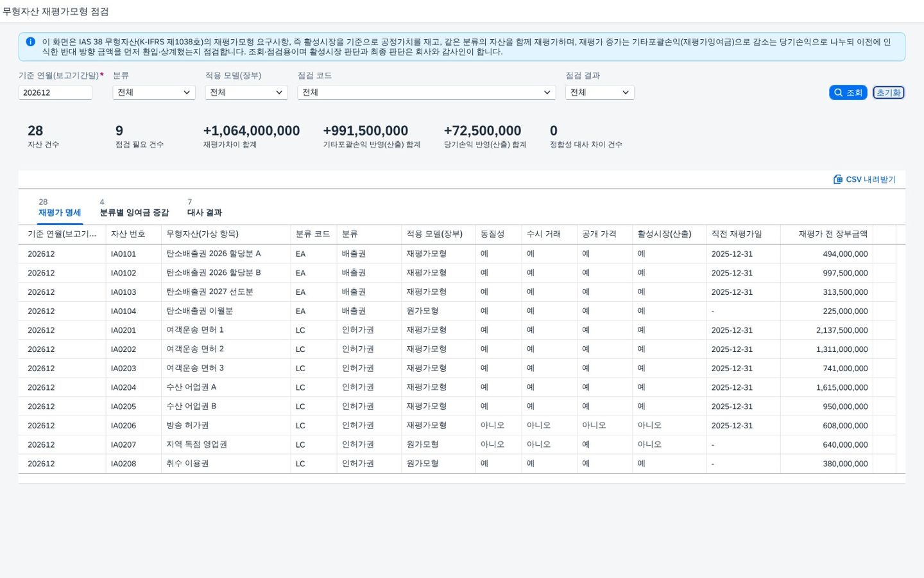Viewport: 924px width, 578px height.
Task: Click 탄소배출권 이월분 cell
Action: [226, 311]
